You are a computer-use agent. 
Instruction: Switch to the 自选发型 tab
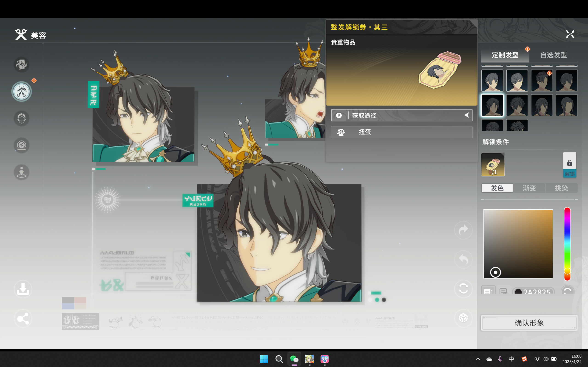pos(554,55)
